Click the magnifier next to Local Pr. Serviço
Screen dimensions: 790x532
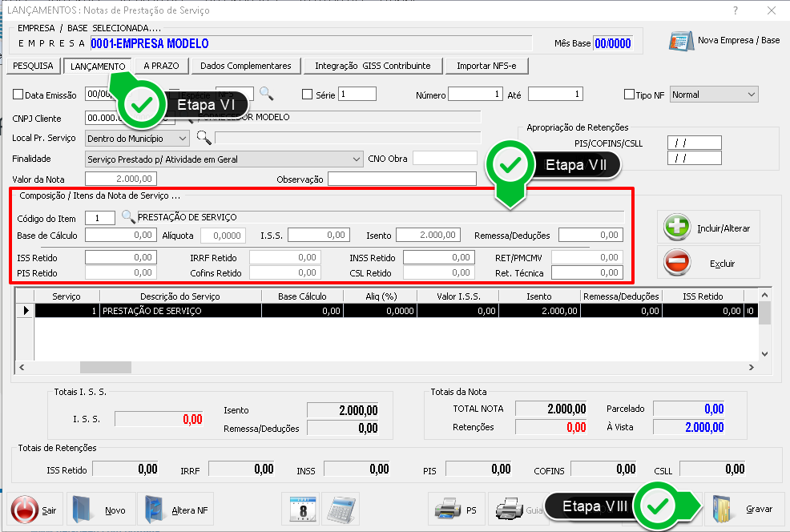[x=204, y=138]
